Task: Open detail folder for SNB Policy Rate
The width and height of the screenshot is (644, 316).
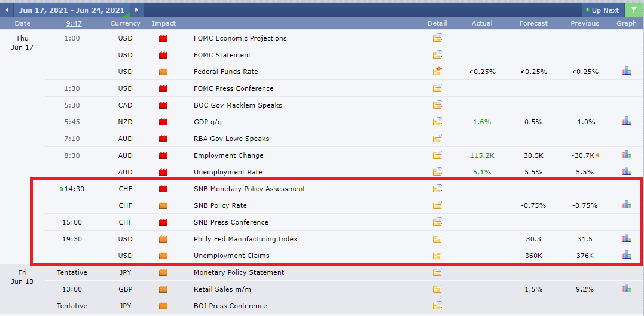Action: 438,205
